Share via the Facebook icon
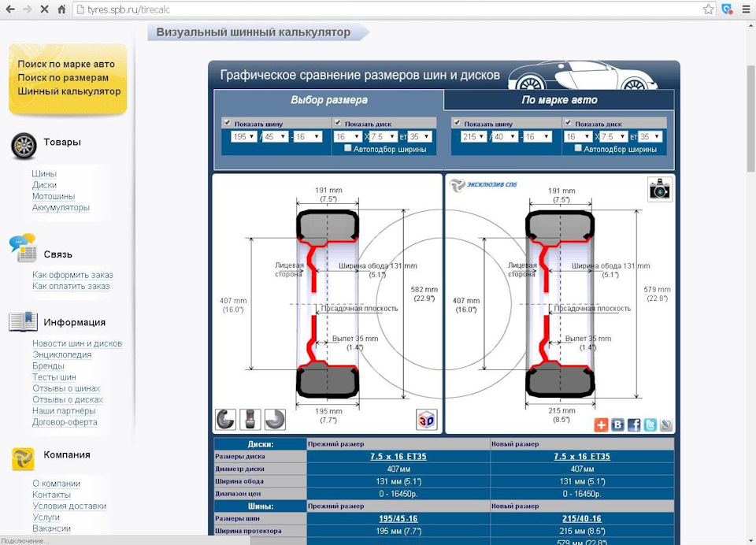 634,425
